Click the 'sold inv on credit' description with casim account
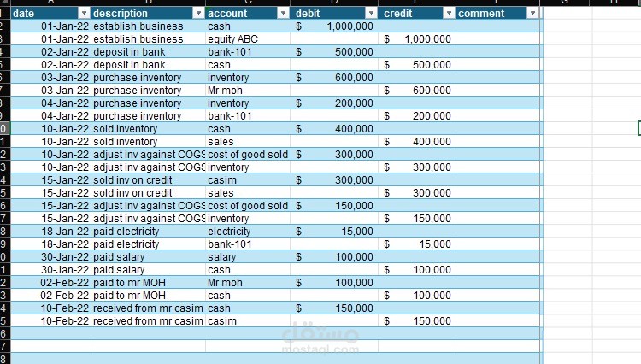Viewport: 641px width, 364px height. (148, 180)
